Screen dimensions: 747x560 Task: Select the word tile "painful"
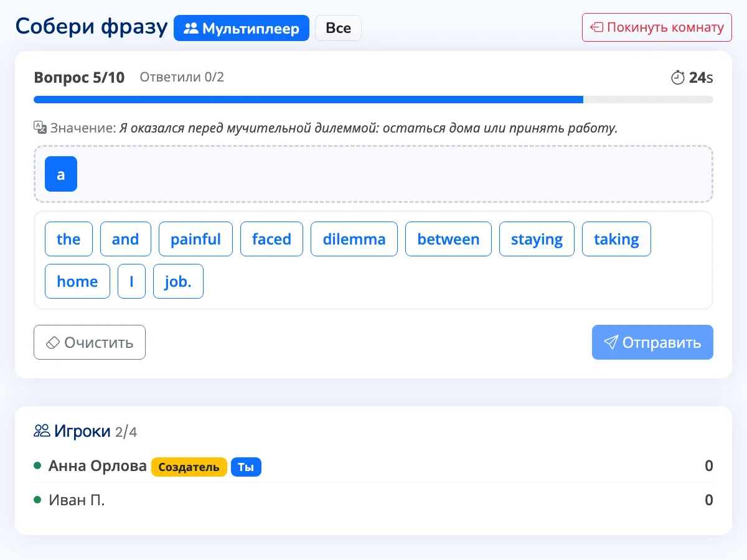pos(195,239)
